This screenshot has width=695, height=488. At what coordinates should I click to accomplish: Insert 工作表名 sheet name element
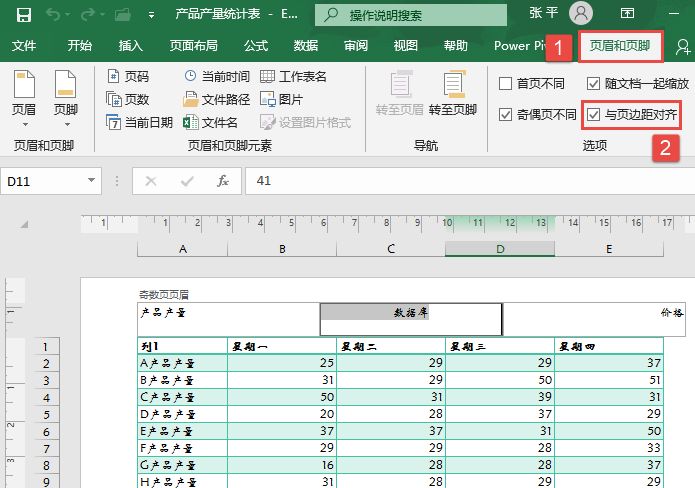(293, 76)
